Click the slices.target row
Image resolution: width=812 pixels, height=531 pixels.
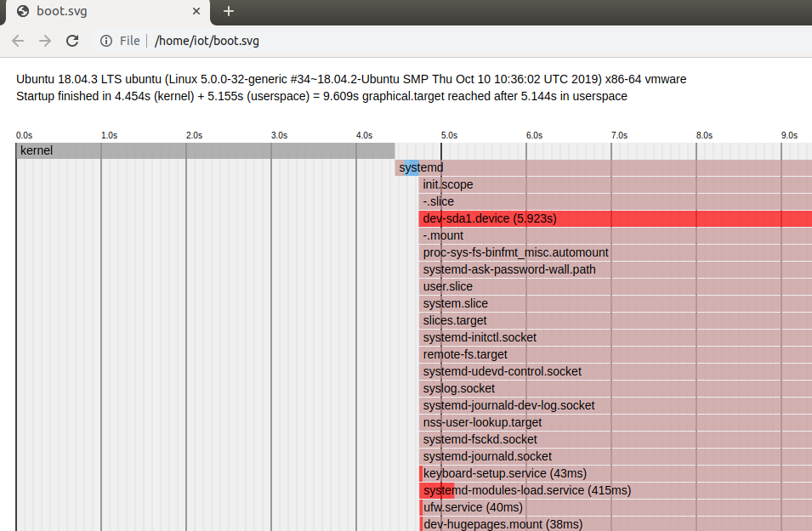coord(616,320)
